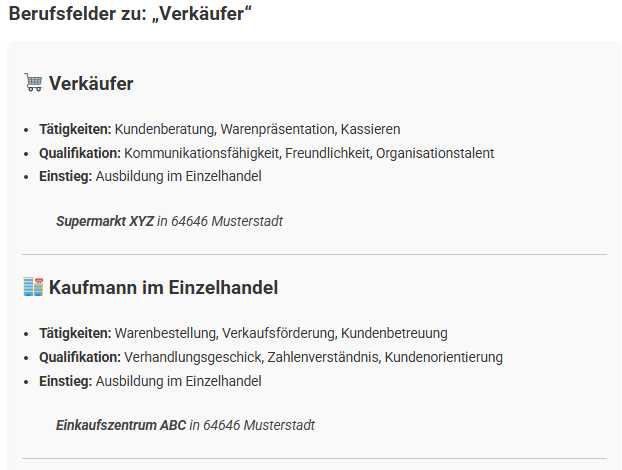Image resolution: width=622 pixels, height=470 pixels.
Task: Click the word Organisationstalent
Action: 435,153
